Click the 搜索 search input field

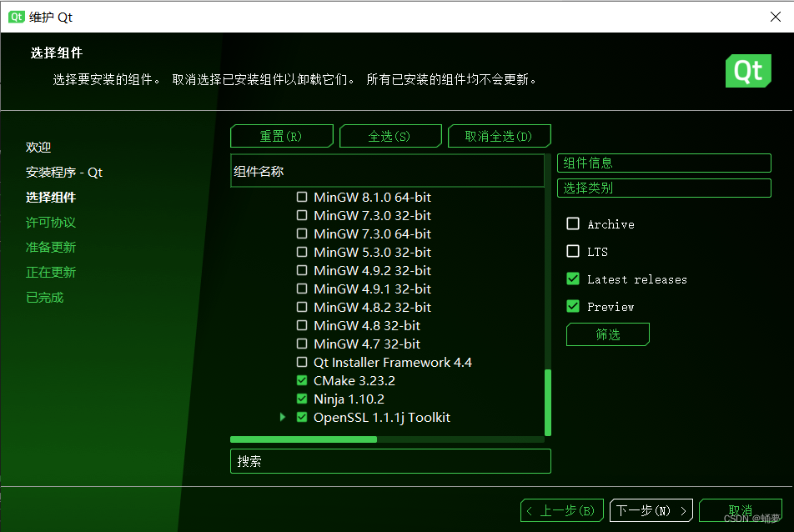point(390,461)
